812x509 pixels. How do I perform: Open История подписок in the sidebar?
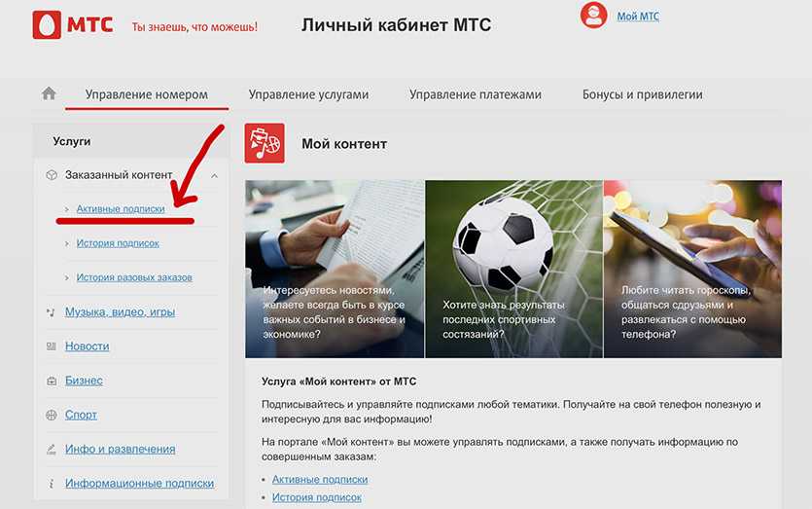(118, 243)
